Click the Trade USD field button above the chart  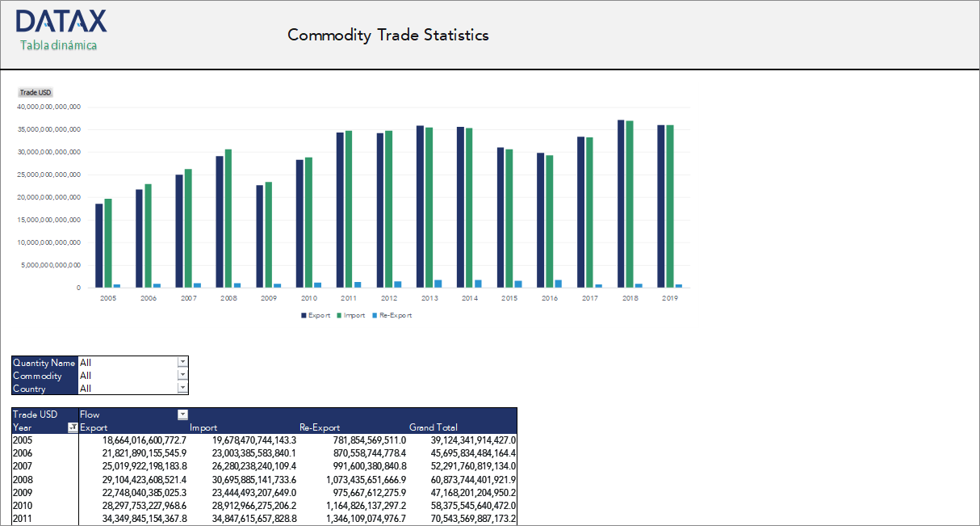(x=35, y=92)
